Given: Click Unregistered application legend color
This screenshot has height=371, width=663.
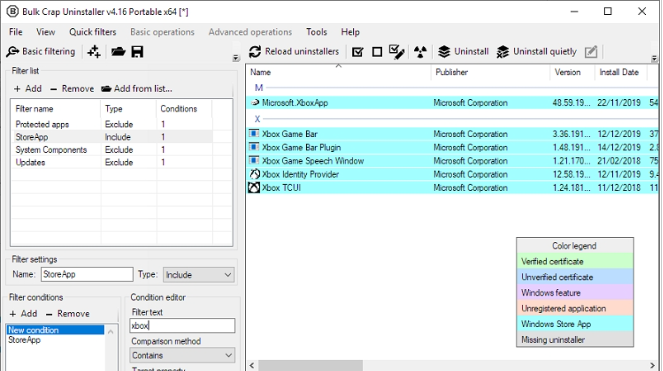Looking at the screenshot, I should pos(575,308).
